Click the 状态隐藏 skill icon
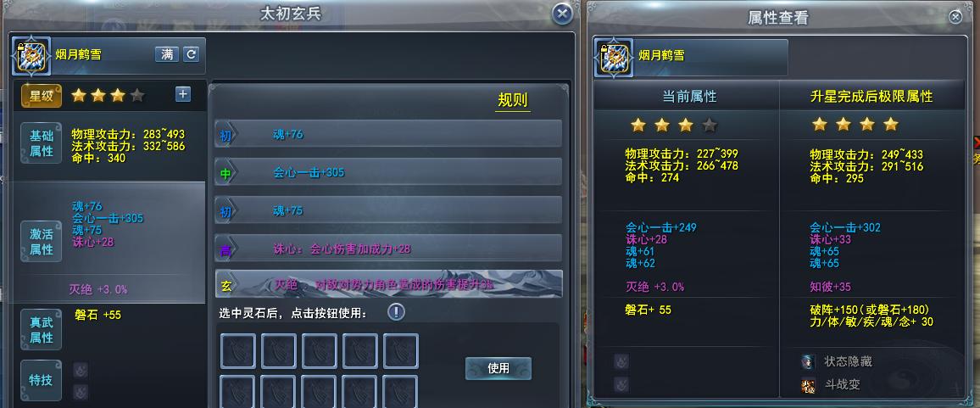The width and height of the screenshot is (980, 408). pos(808,361)
